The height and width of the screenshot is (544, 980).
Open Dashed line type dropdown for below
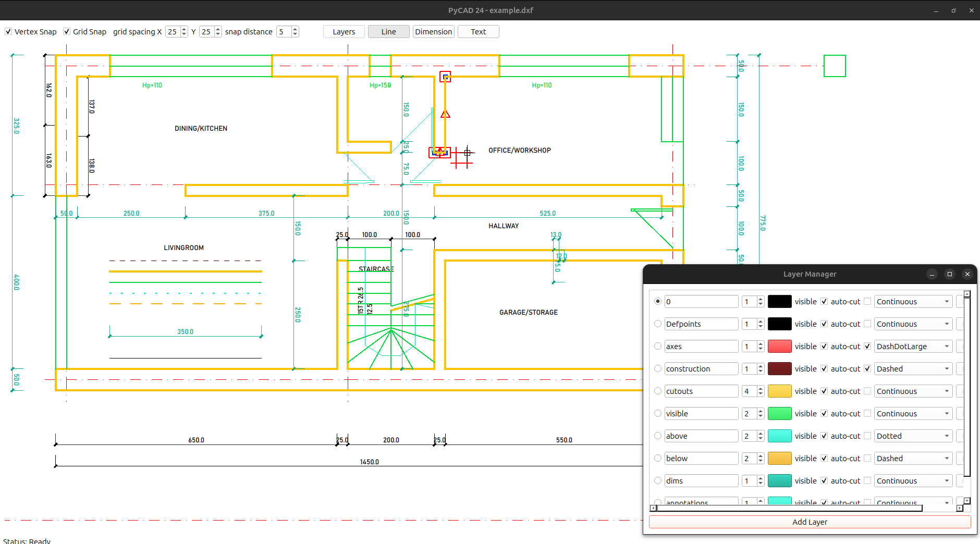pyautogui.click(x=913, y=458)
